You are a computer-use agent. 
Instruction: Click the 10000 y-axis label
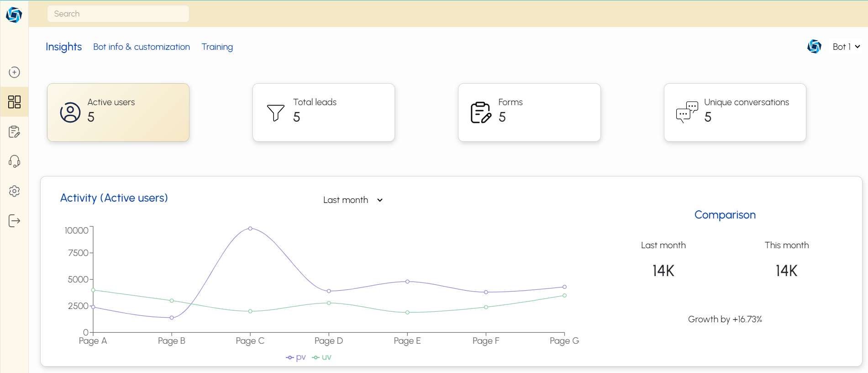pyautogui.click(x=76, y=230)
